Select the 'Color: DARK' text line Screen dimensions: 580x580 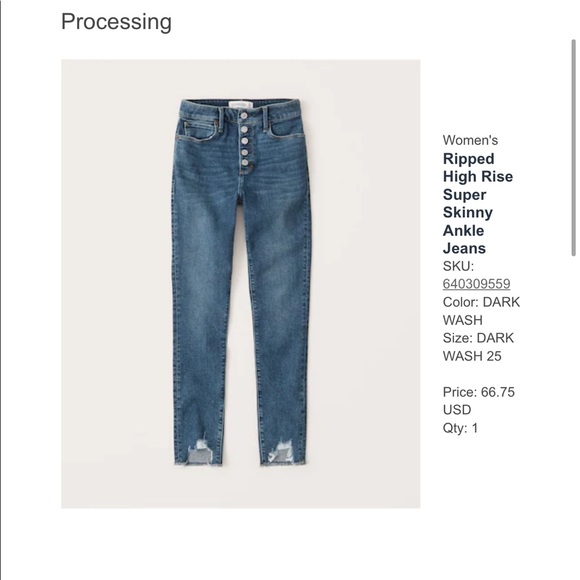click(481, 302)
